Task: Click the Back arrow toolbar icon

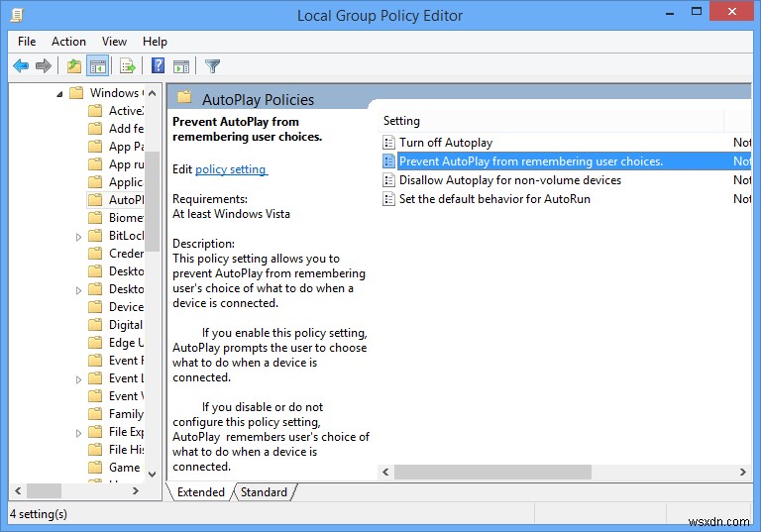Action: coord(21,66)
